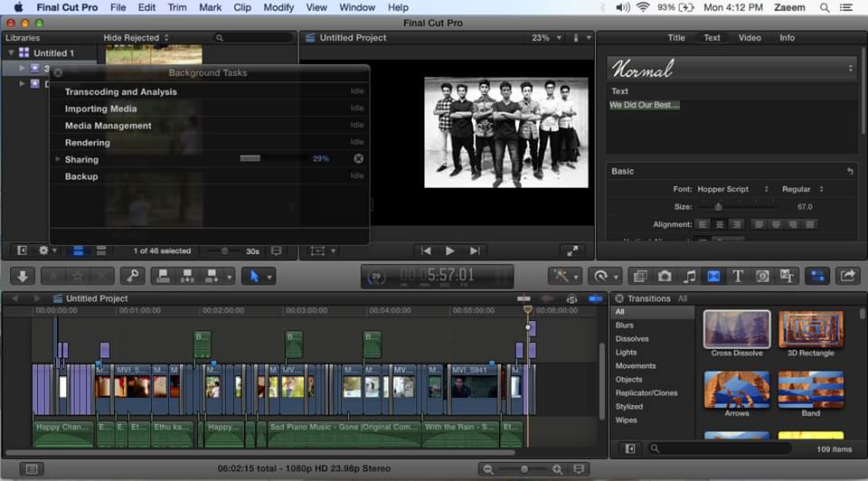Image resolution: width=868 pixels, height=481 pixels.
Task: Switch to the Video inspector tab
Action: (x=750, y=38)
